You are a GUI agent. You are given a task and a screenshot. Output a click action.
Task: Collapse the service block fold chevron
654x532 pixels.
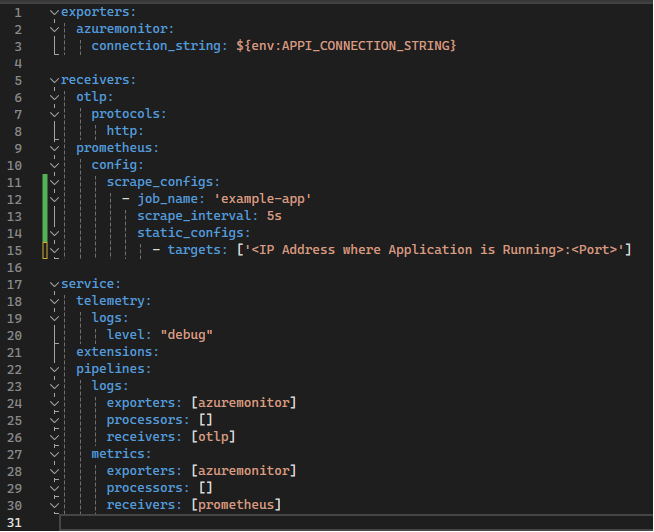point(54,285)
